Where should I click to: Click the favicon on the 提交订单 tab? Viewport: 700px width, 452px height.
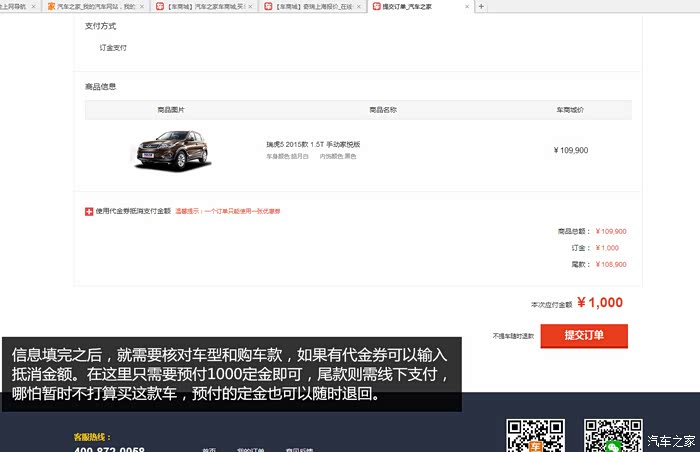point(376,6)
